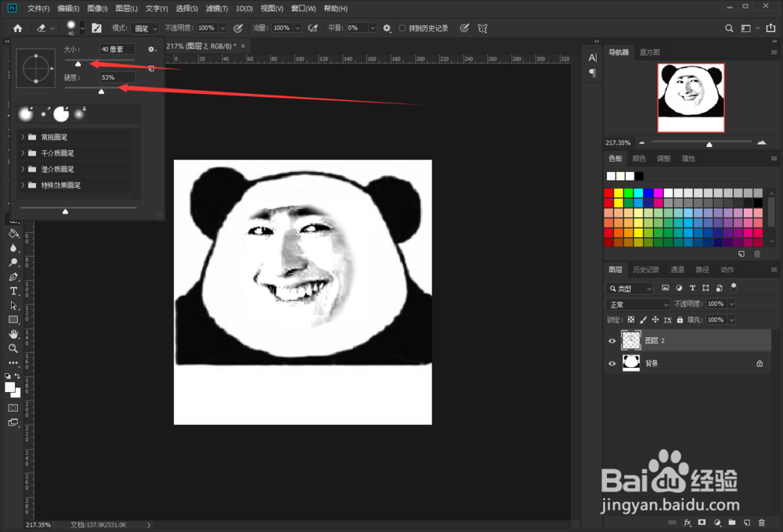Switch to the 路径 tab

[x=702, y=269]
